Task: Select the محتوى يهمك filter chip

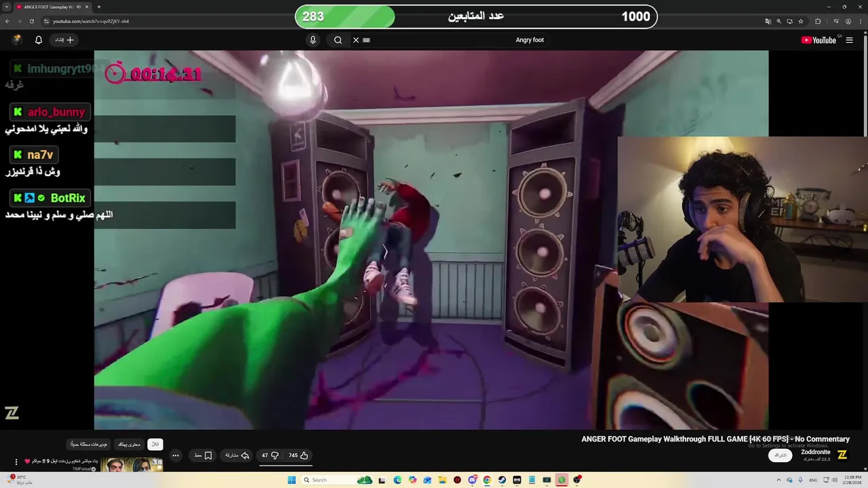Action: [129, 445]
